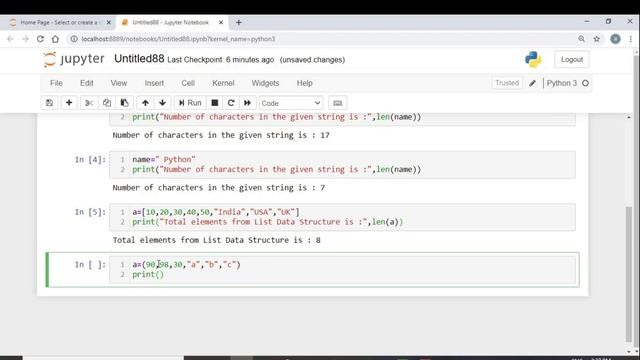This screenshot has width=640, height=360.
Task: Click the Logout button
Action: (x=571, y=60)
